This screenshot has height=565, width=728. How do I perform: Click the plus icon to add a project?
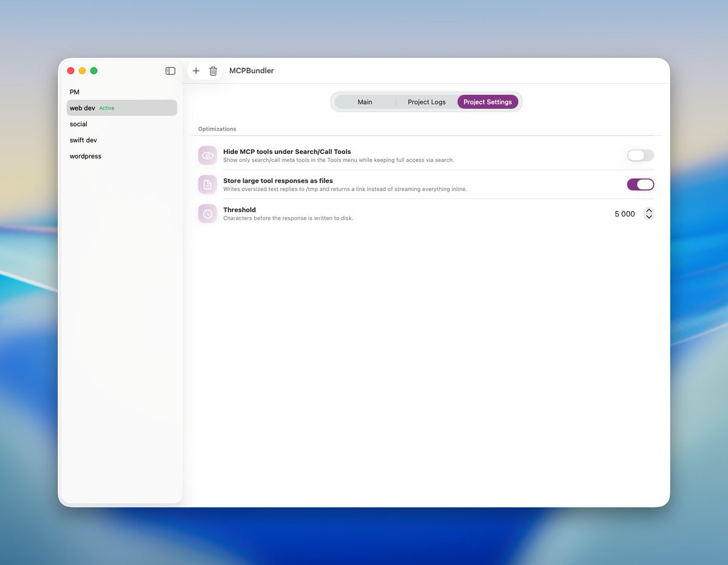tap(196, 70)
